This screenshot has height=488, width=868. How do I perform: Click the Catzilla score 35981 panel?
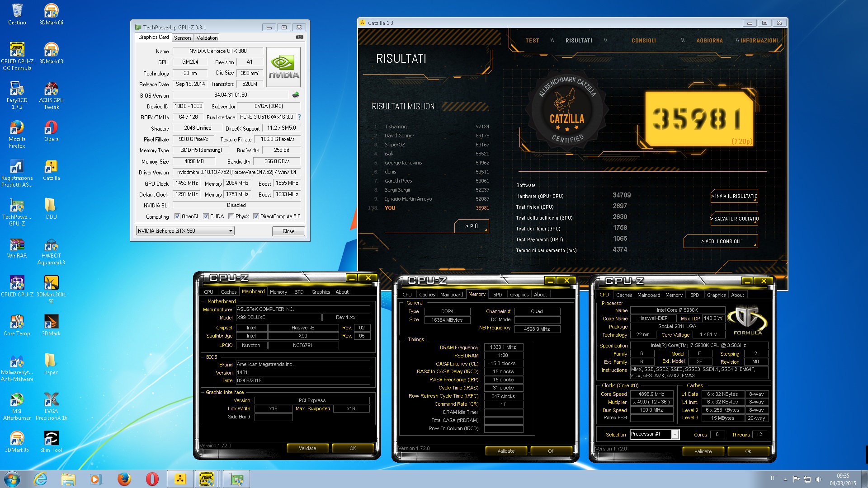(699, 118)
